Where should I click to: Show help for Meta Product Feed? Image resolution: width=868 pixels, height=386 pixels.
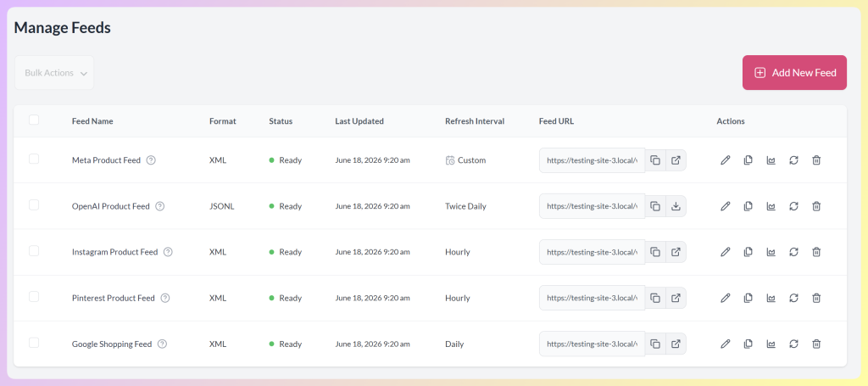(151, 160)
